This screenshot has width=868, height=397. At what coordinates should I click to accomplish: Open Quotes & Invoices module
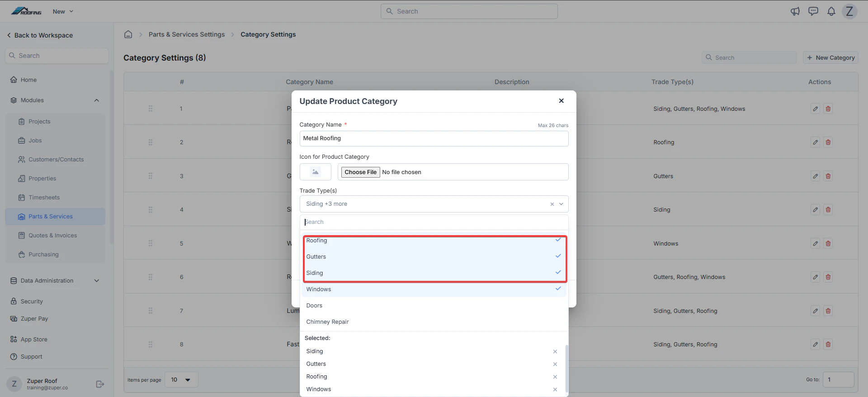(x=52, y=236)
